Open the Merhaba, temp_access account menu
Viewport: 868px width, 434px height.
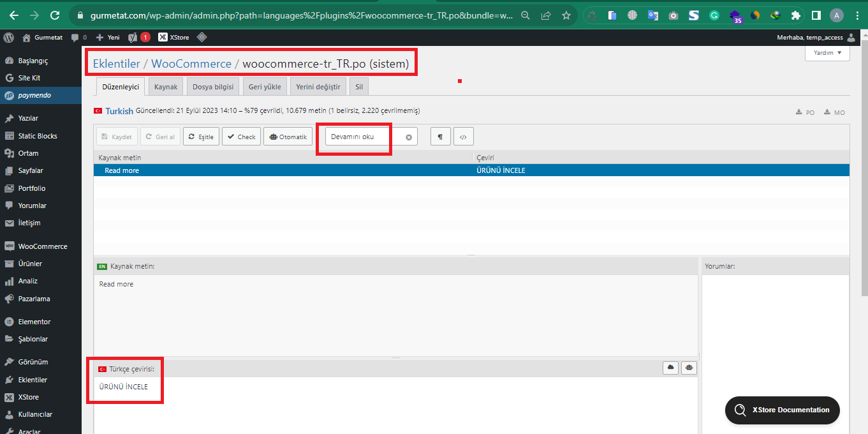click(x=816, y=38)
